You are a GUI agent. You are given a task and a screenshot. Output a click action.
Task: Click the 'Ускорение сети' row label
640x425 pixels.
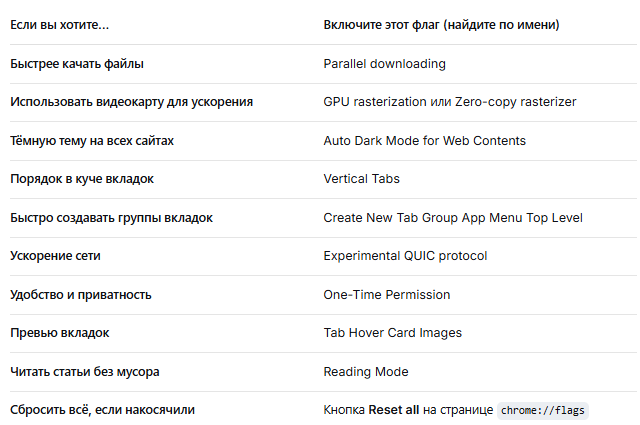(x=55, y=256)
